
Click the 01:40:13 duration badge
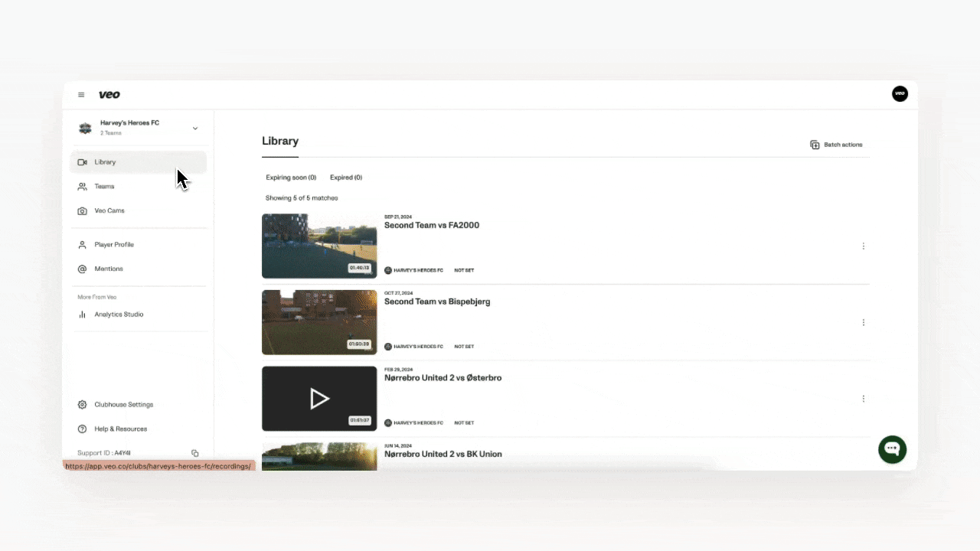[x=360, y=269]
